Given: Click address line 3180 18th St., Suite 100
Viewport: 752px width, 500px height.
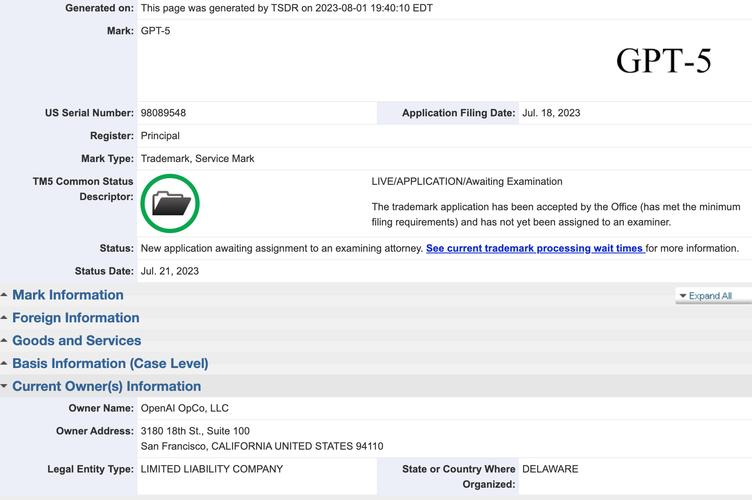Looking at the screenshot, I should [x=195, y=431].
